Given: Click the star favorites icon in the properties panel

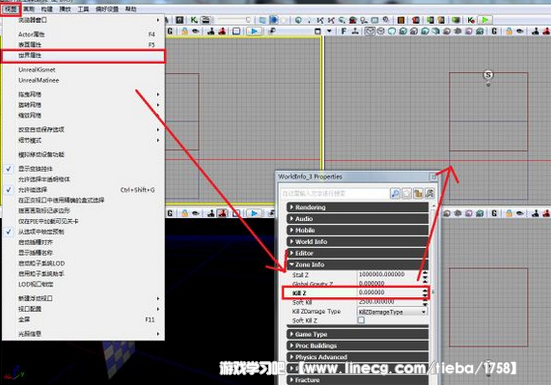Looking at the screenshot, I should [407, 193].
